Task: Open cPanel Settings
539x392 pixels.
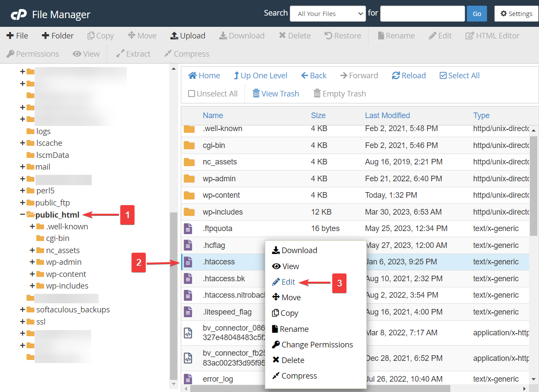Action: [x=516, y=13]
